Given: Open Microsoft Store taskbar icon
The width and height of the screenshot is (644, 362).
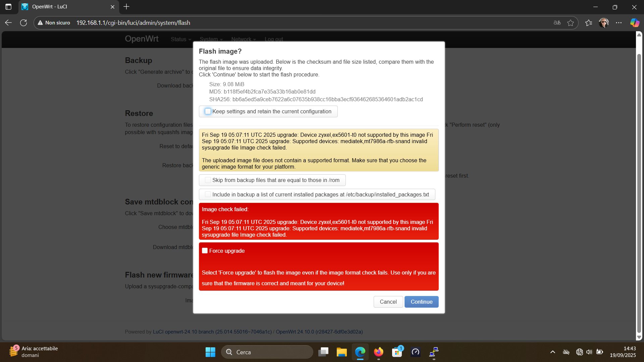Looking at the screenshot, I should pyautogui.click(x=397, y=352).
